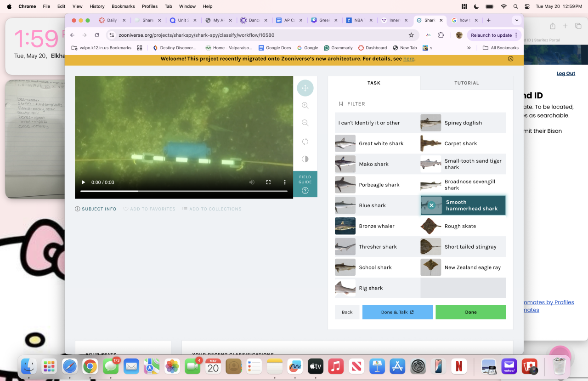Dismiss the yellow welcome banner
This screenshot has height=381, width=588.
pos(510,59)
